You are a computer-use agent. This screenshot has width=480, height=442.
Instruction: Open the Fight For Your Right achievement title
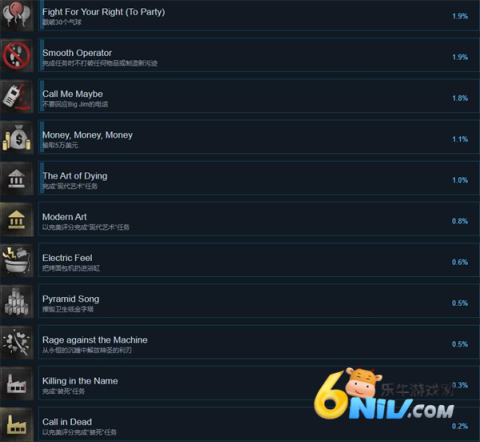(104, 12)
